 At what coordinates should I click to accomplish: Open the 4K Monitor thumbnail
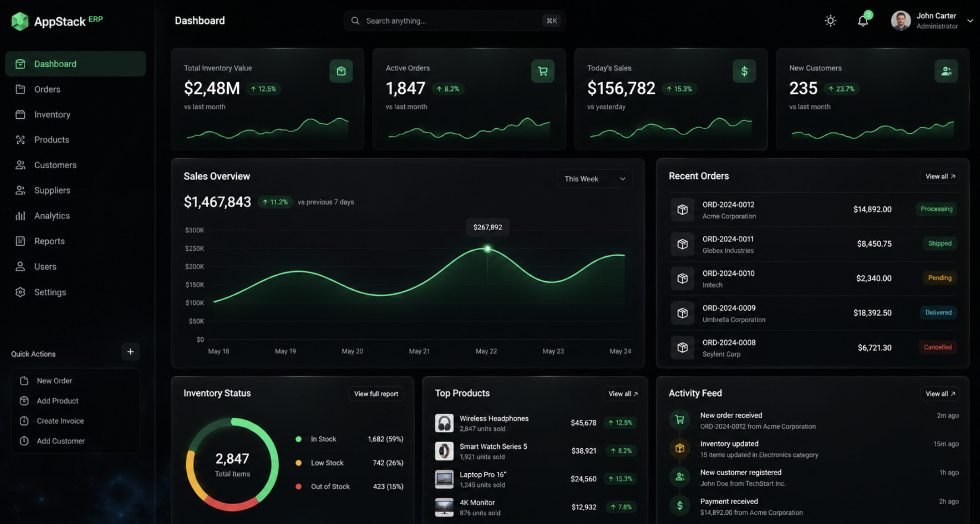click(444, 507)
